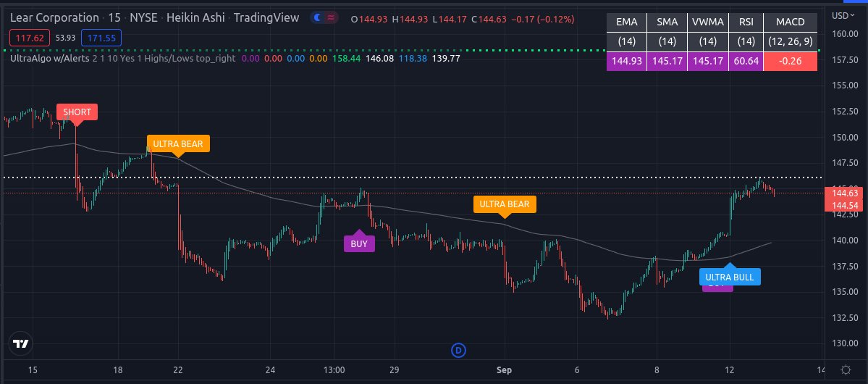Click the EMA table header cell
The height and width of the screenshot is (384, 868).
627,22
